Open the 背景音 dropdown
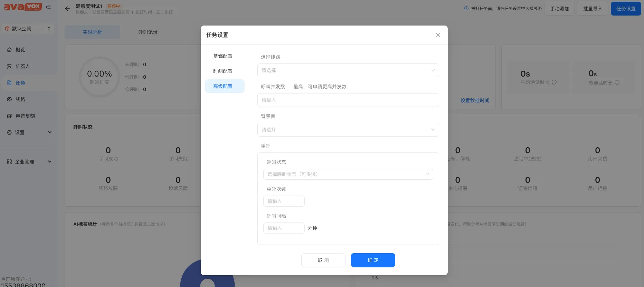Screen dimensions: 644x287 click(x=348, y=130)
